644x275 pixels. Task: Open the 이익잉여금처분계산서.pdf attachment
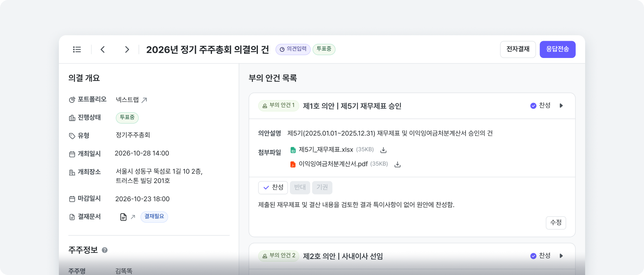(333, 164)
